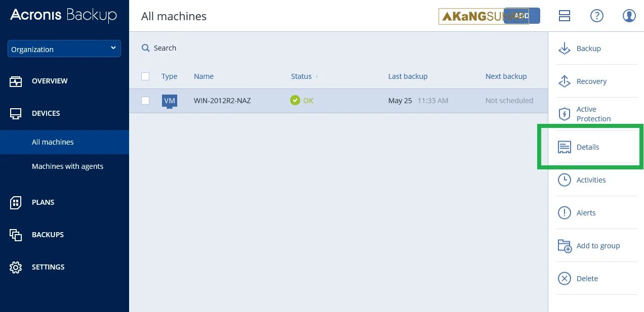644x312 pixels.
Task: Open the help question mark icon
Action: (x=597, y=16)
